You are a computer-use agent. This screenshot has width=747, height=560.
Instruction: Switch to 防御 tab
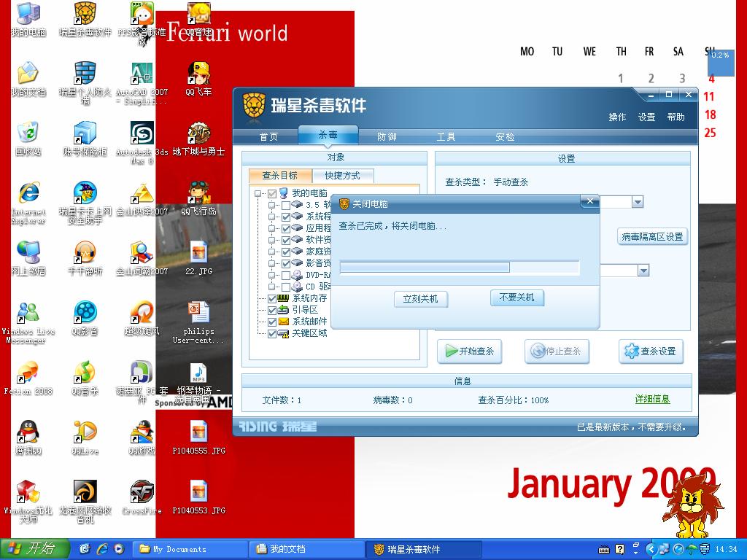click(x=387, y=136)
